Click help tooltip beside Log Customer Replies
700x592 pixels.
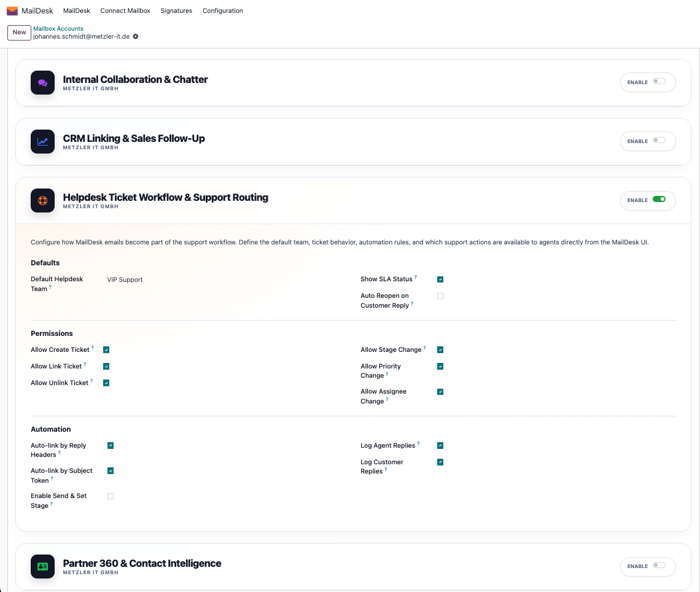point(386,470)
